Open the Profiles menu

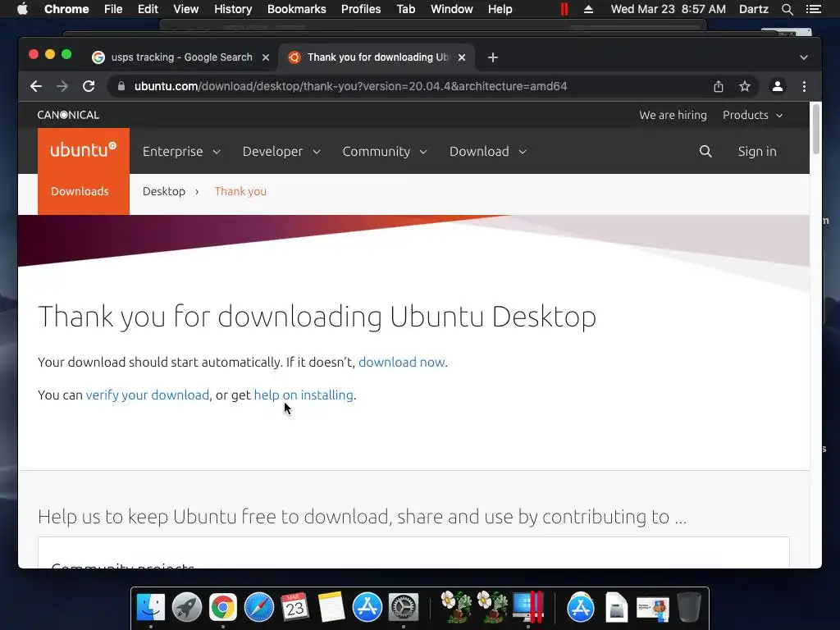pos(361,9)
